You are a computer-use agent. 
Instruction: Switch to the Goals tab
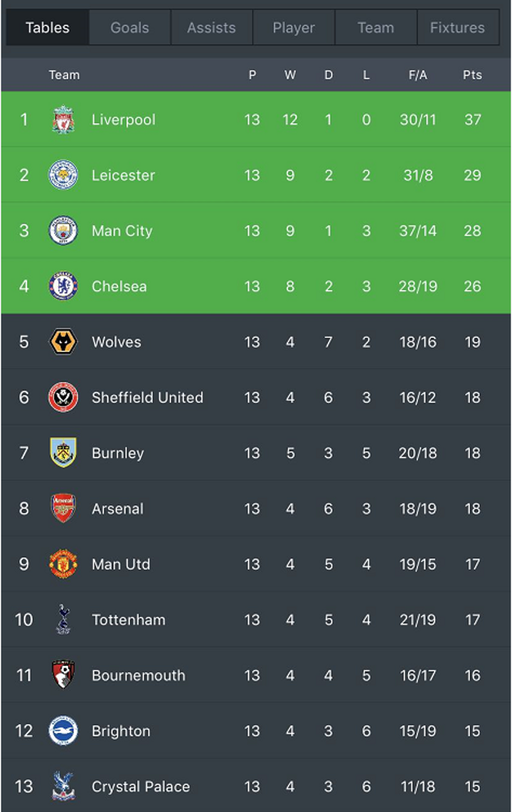coord(129,28)
